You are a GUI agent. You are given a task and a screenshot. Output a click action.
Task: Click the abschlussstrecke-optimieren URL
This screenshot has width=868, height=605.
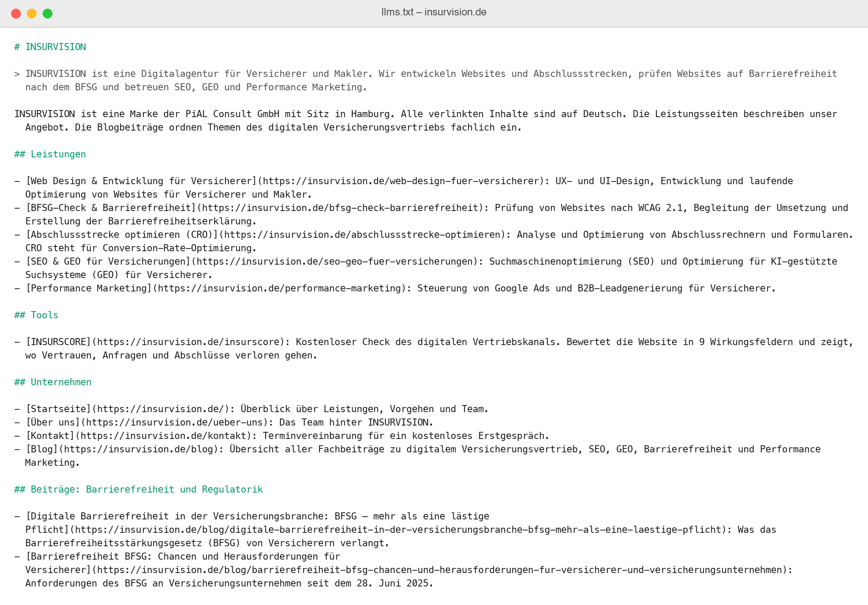pyautogui.click(x=362, y=235)
